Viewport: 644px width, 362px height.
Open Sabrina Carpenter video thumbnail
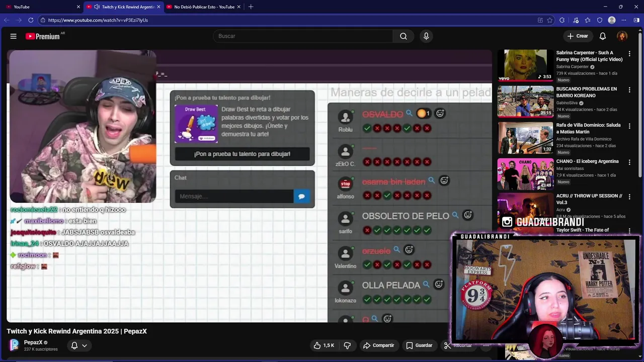(525, 65)
